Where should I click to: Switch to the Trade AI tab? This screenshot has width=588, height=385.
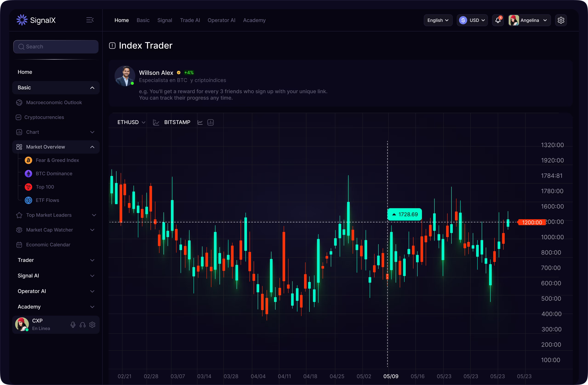[190, 20]
